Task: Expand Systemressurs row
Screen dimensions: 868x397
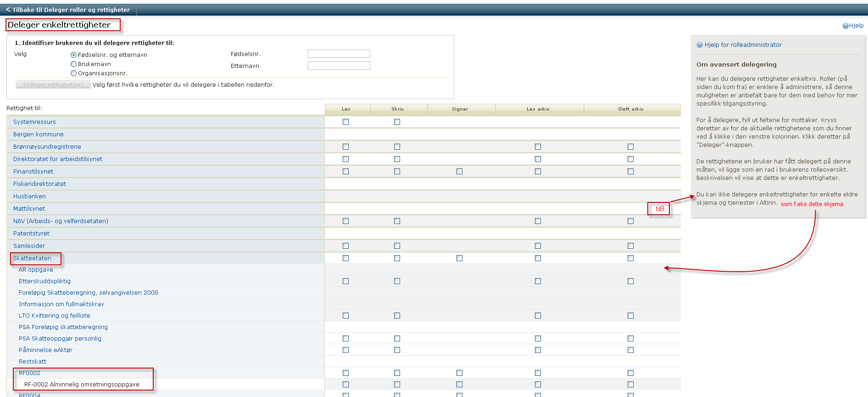Action: [34, 122]
